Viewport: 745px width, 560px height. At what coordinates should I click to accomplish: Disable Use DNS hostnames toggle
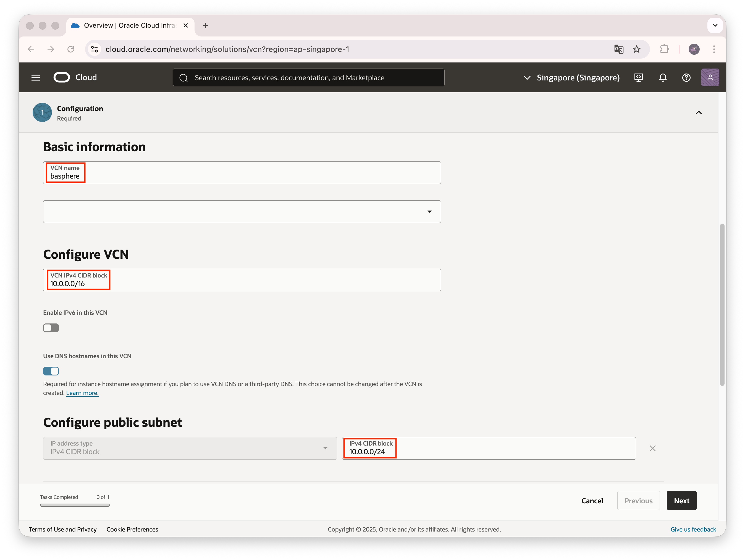(51, 371)
